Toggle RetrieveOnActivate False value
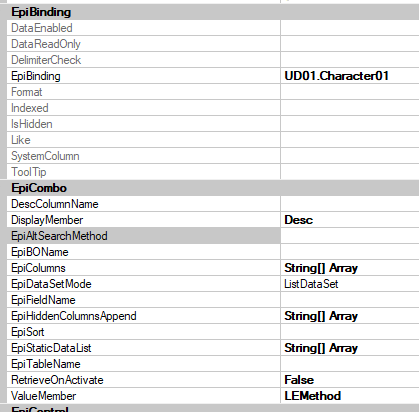 (350, 380)
